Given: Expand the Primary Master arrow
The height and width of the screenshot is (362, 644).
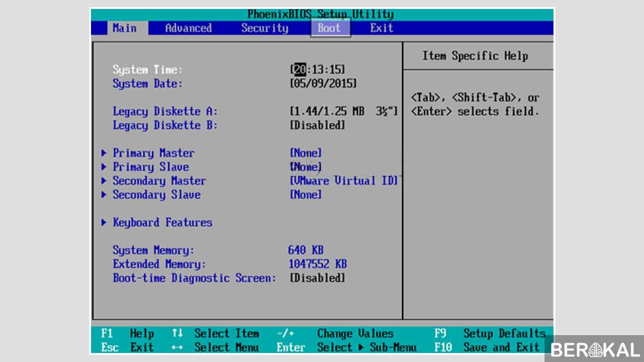Looking at the screenshot, I should point(104,153).
